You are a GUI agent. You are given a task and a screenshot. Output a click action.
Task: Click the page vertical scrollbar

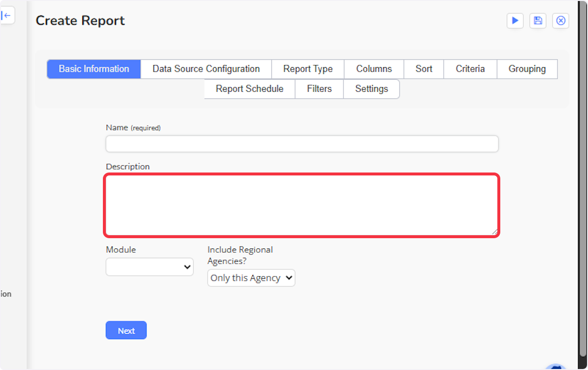pyautogui.click(x=583, y=178)
